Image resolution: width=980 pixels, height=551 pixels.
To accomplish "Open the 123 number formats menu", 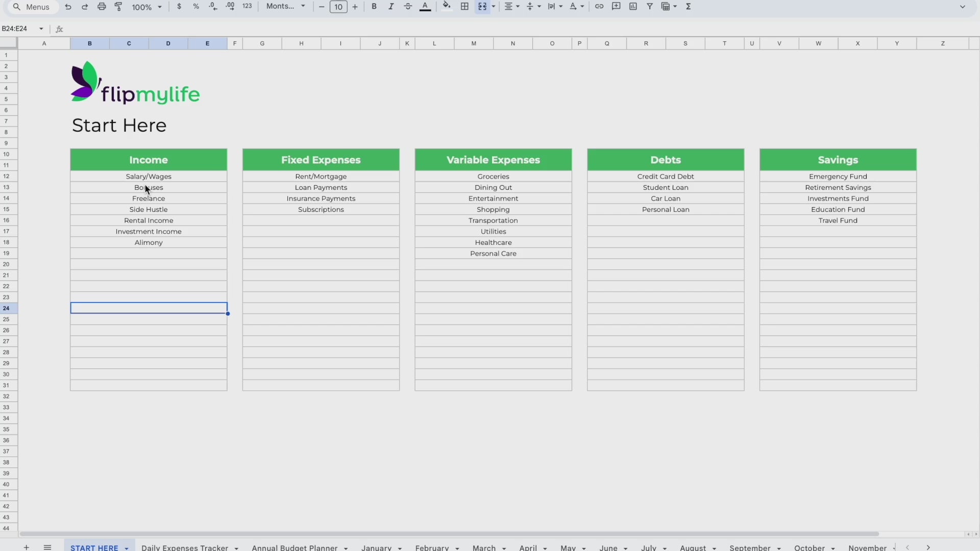I will (247, 7).
